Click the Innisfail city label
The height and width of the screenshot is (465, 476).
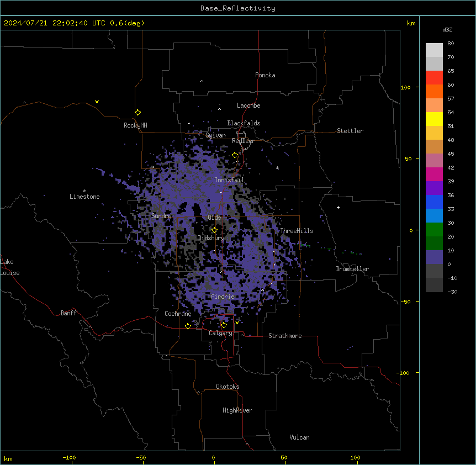coord(229,180)
